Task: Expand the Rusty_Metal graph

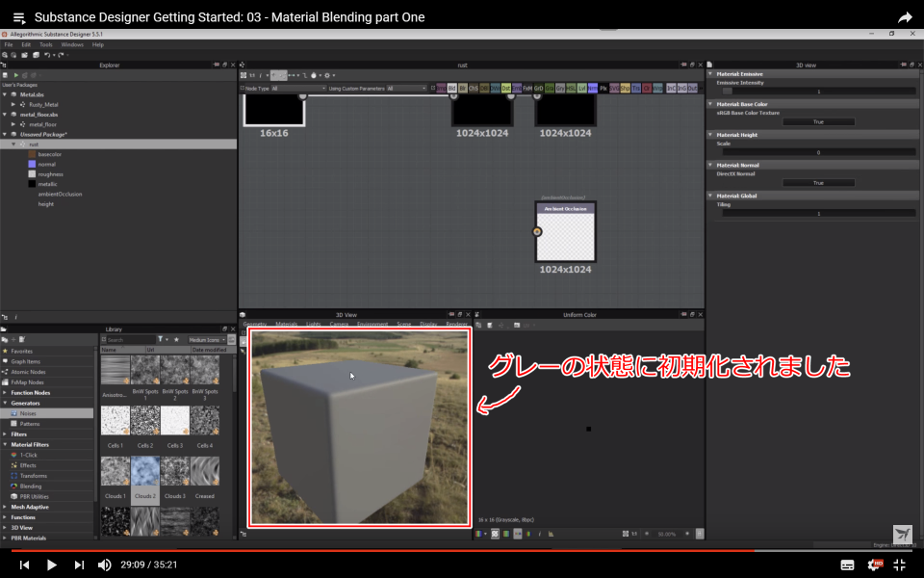Action: pyautogui.click(x=13, y=104)
